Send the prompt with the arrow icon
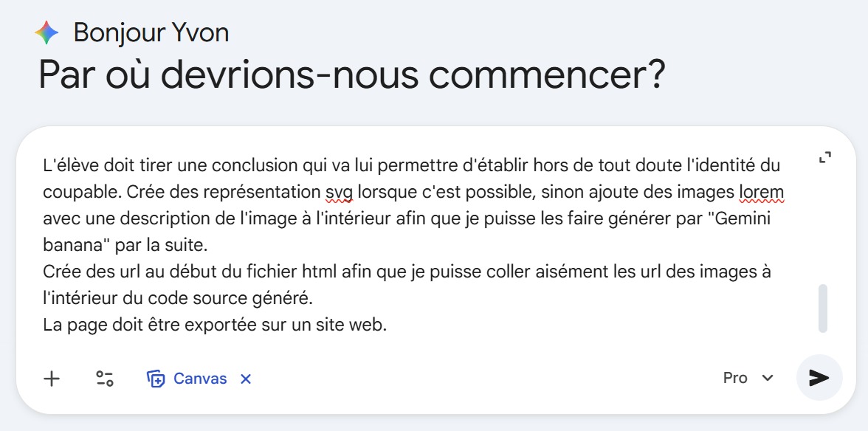The image size is (868, 431). [818, 379]
